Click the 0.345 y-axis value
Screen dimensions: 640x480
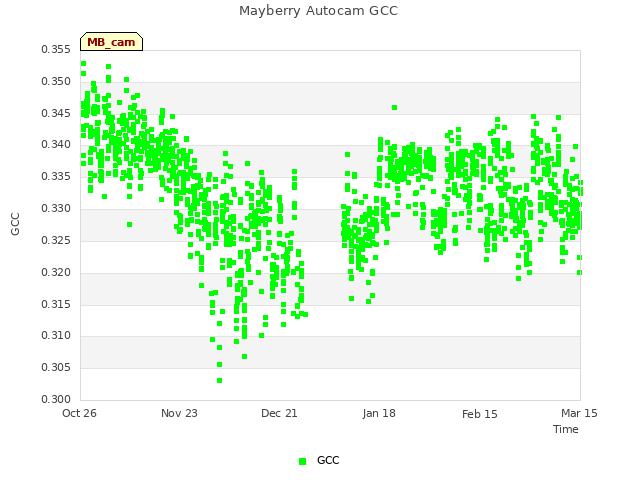point(56,113)
